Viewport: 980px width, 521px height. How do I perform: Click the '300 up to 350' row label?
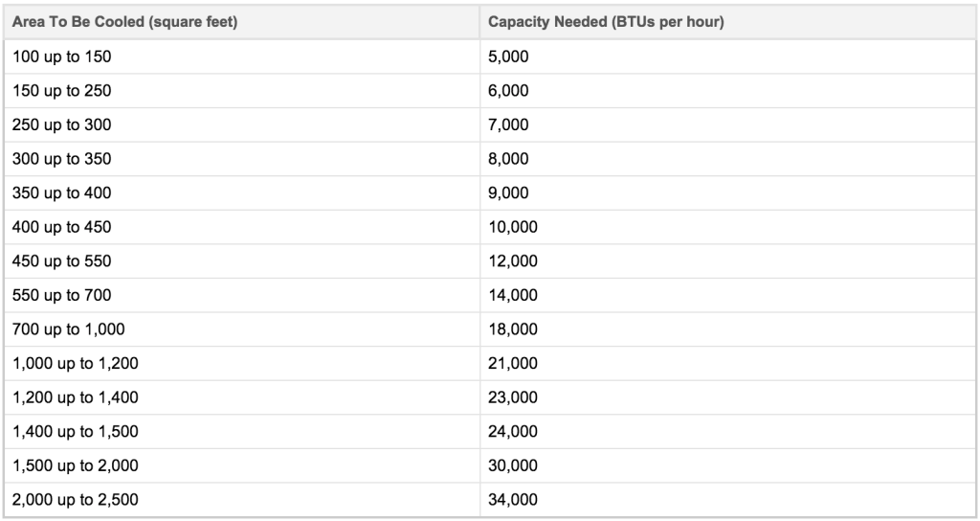(x=62, y=159)
